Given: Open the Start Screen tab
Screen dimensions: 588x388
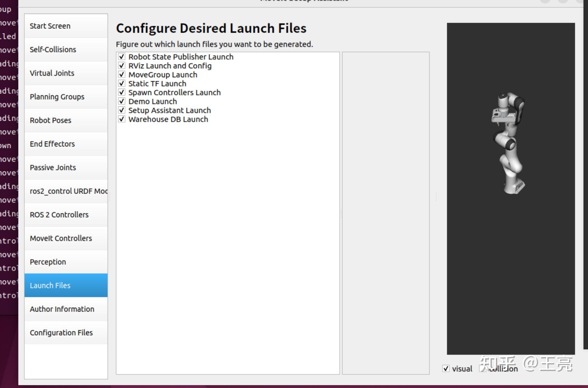Looking at the screenshot, I should click(x=66, y=26).
